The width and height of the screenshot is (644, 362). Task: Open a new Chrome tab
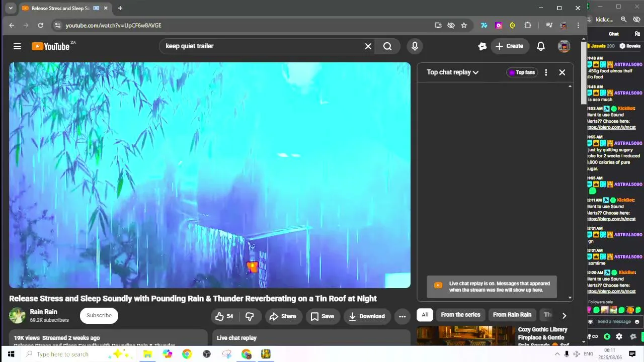[120, 8]
